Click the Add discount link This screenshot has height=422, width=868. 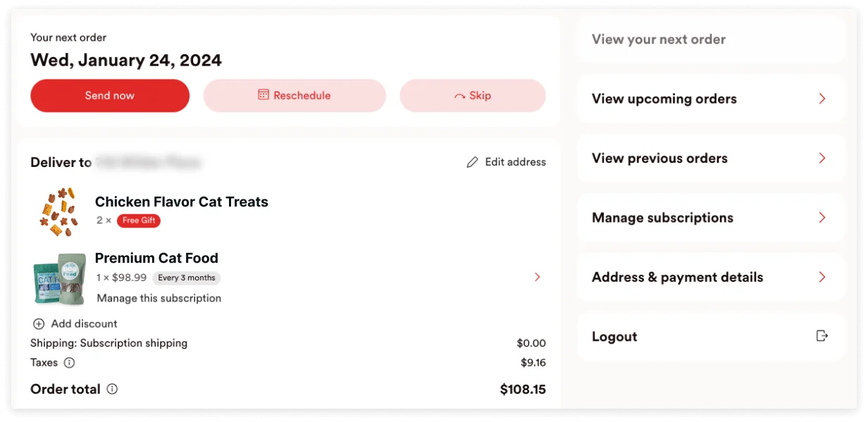(x=84, y=324)
